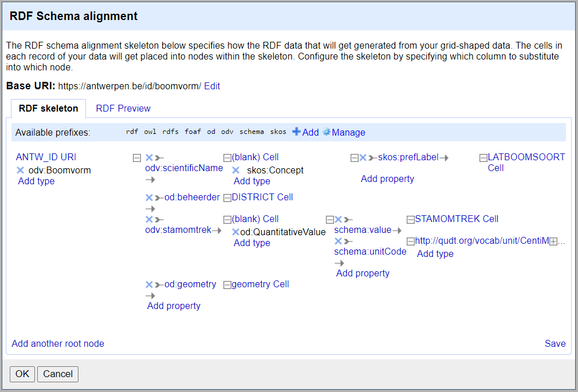Remove the skos:Concept type with X icon
The height and width of the screenshot is (392, 578).
click(x=236, y=170)
